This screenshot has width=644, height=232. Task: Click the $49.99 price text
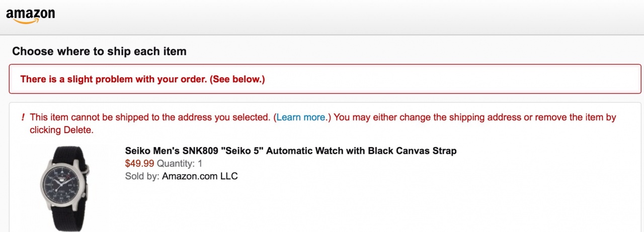click(139, 163)
